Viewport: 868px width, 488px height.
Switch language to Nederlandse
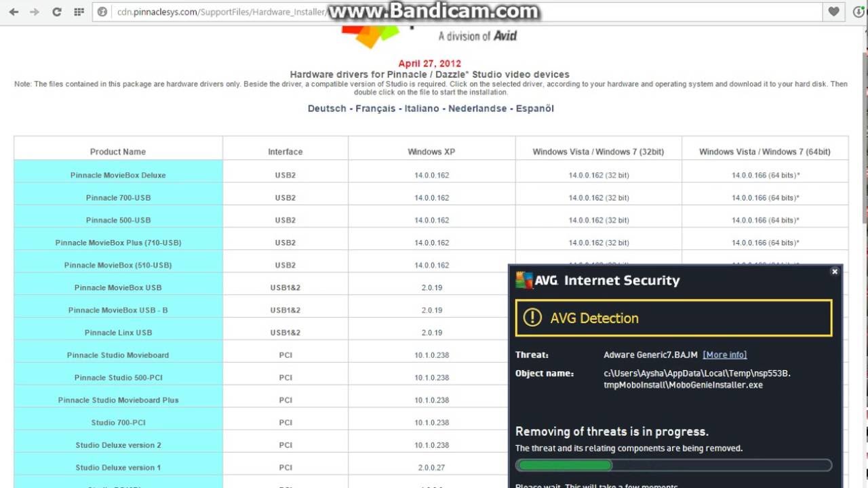(477, 108)
